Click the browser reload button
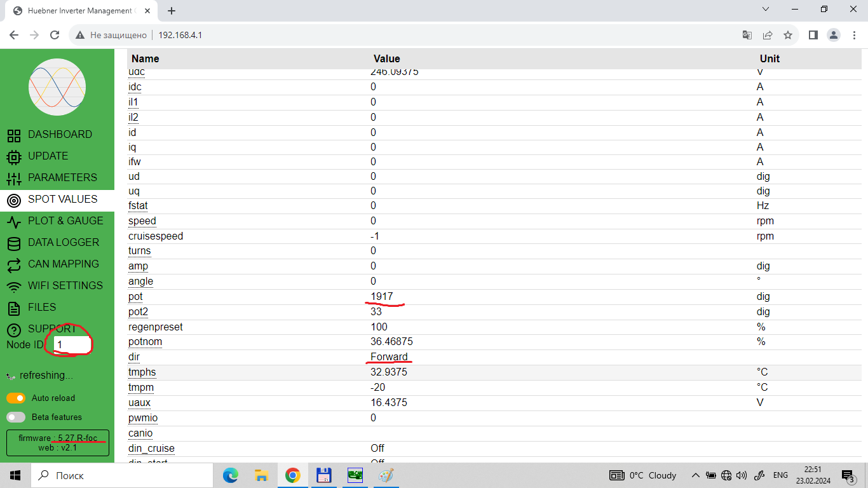868x488 pixels. (x=55, y=36)
